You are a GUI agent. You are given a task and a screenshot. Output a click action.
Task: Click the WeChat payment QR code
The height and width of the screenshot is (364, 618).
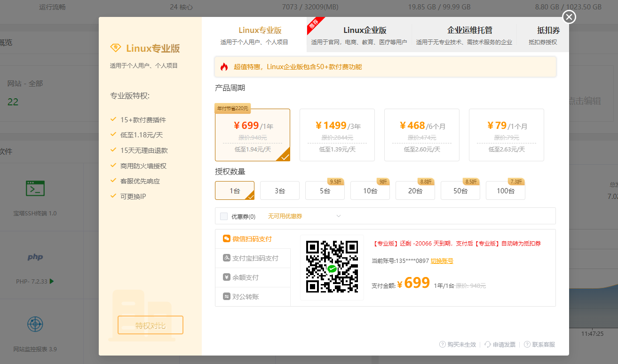coord(332,267)
